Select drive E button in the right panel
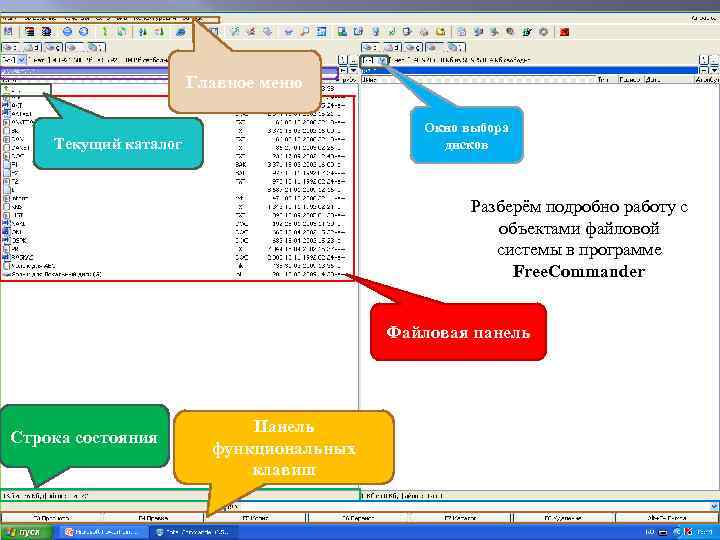 pos(413,47)
